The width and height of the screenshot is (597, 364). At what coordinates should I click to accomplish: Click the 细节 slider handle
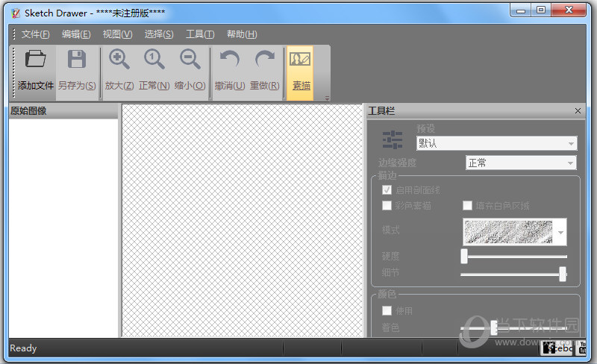click(x=563, y=274)
